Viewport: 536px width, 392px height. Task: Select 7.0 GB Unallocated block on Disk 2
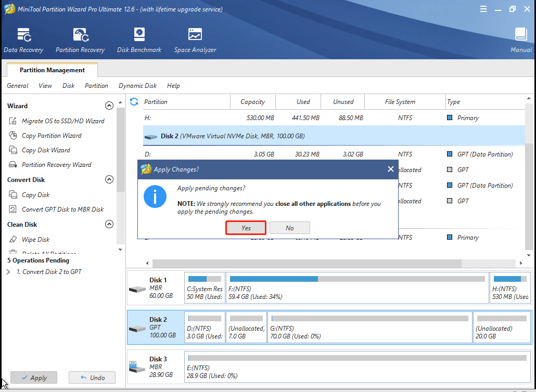[246, 327]
